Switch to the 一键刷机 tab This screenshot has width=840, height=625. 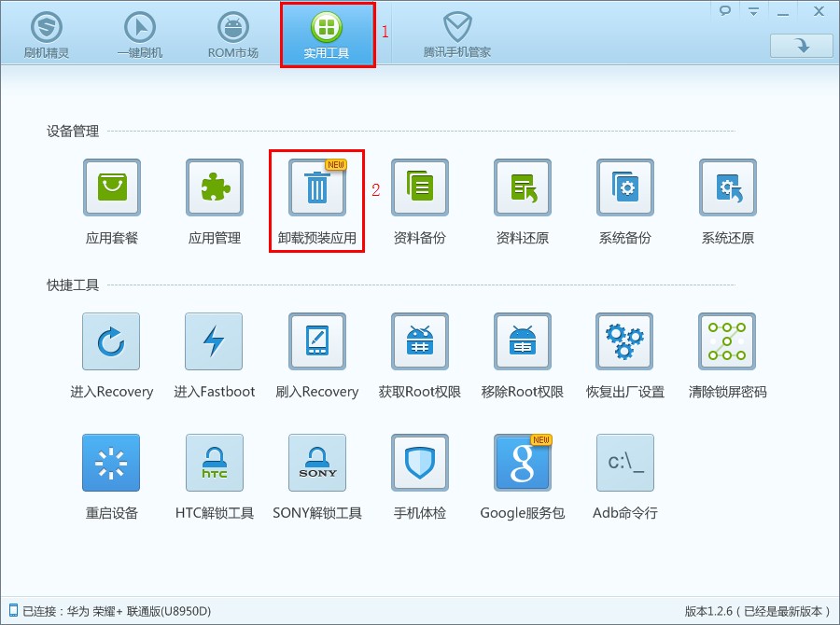140,35
